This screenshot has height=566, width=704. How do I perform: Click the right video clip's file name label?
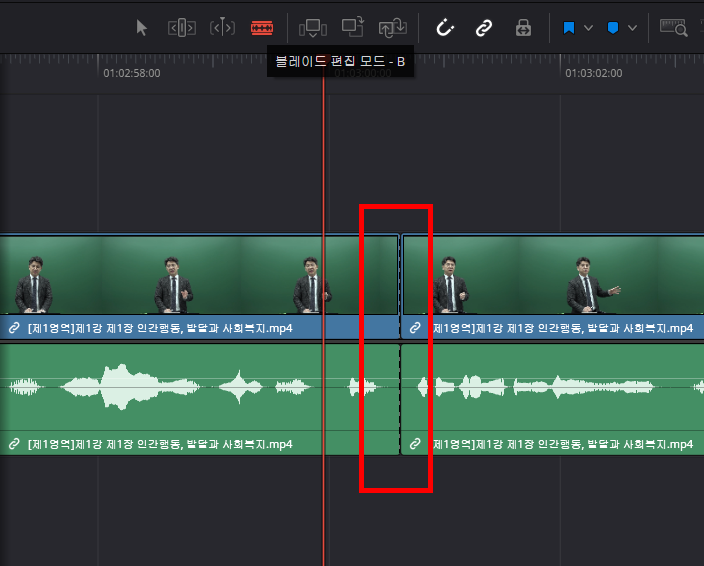(563, 328)
